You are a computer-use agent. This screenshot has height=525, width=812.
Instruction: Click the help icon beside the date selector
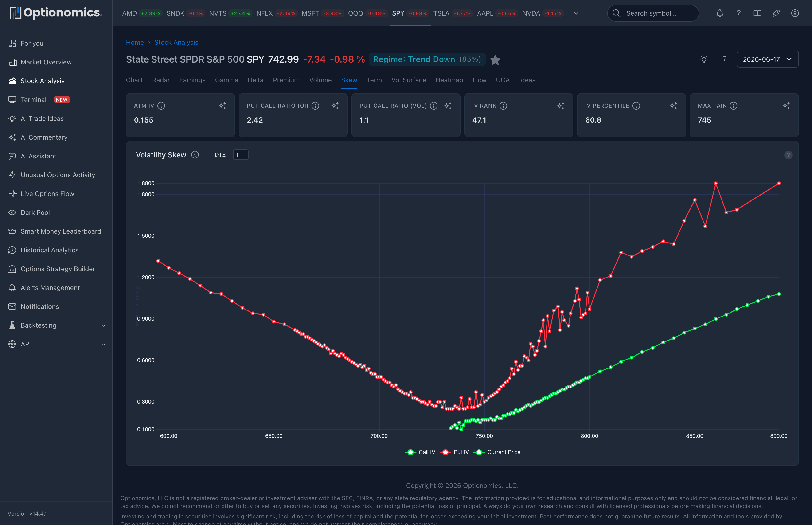(724, 59)
